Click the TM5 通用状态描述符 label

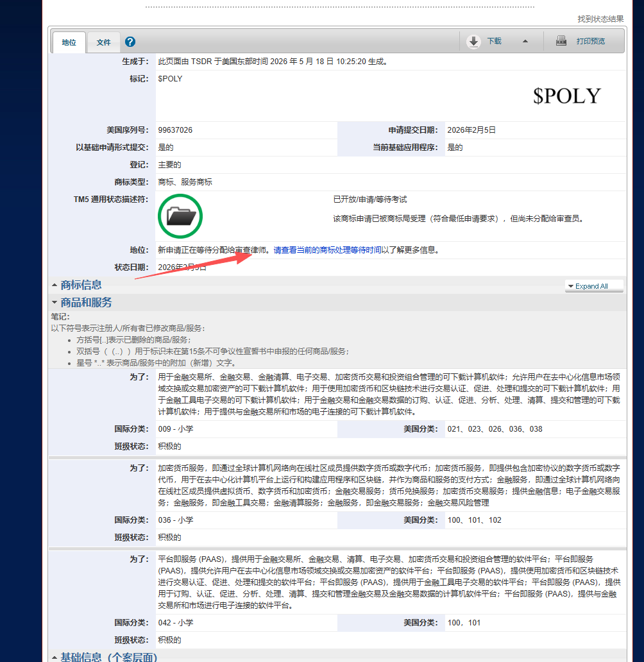[x=111, y=199]
